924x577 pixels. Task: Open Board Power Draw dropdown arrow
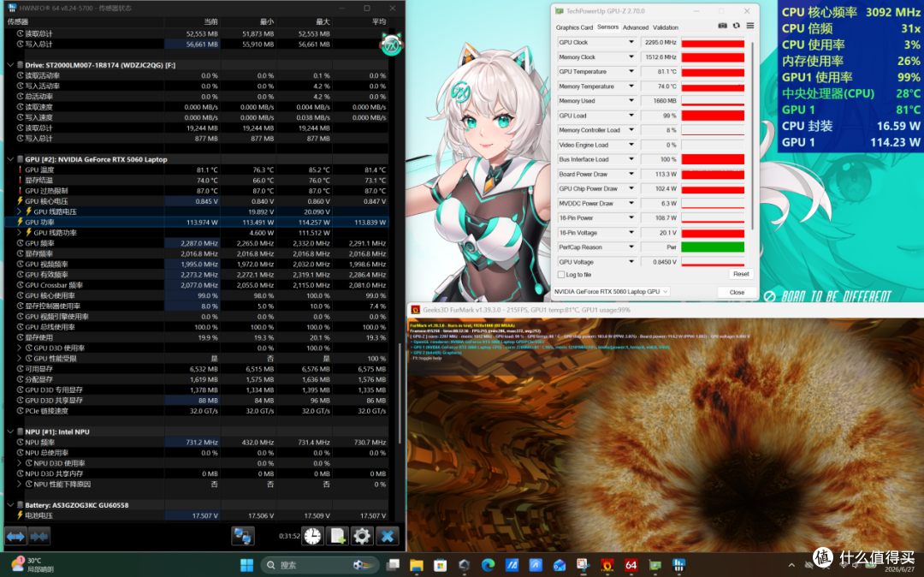[631, 174]
